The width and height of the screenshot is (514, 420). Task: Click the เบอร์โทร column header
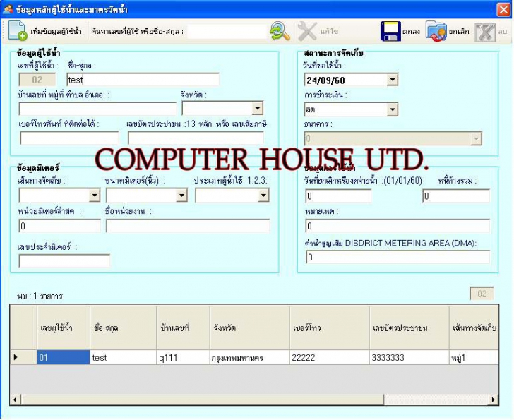click(330, 328)
